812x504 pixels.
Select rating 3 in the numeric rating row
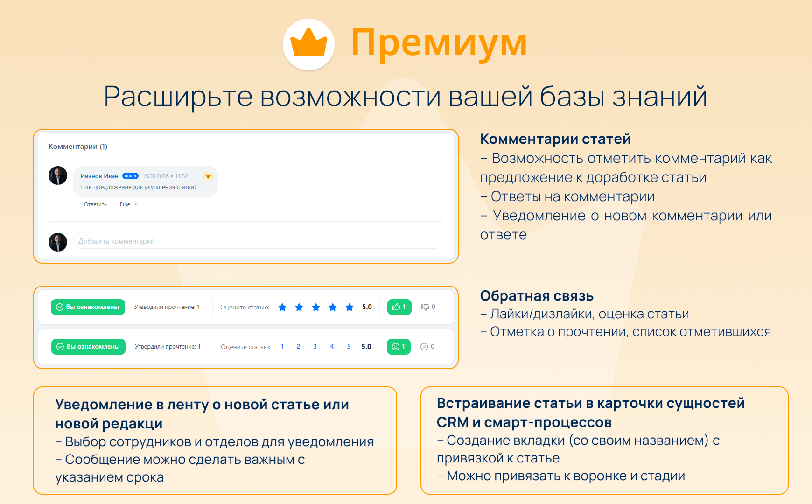tap(315, 346)
